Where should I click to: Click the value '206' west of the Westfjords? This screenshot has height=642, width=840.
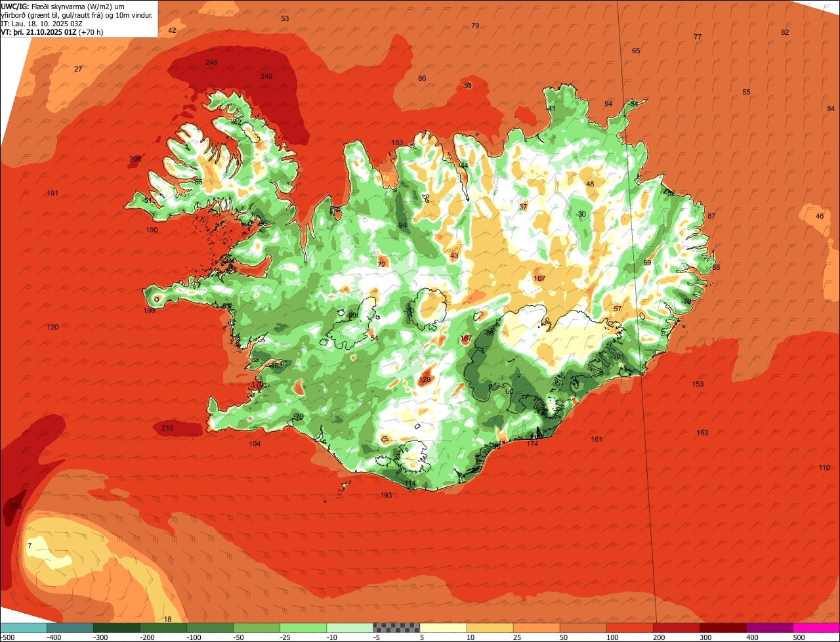coord(135,159)
